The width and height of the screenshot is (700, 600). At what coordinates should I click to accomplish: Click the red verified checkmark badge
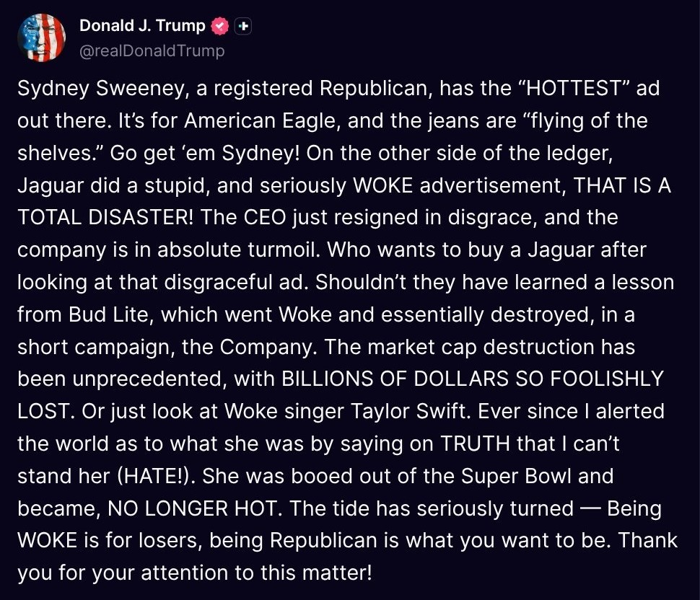219,27
